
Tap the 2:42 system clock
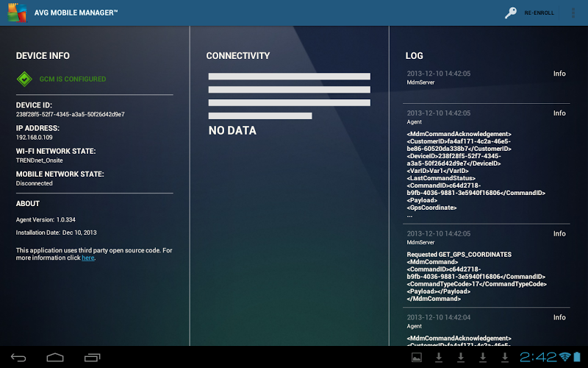point(538,357)
